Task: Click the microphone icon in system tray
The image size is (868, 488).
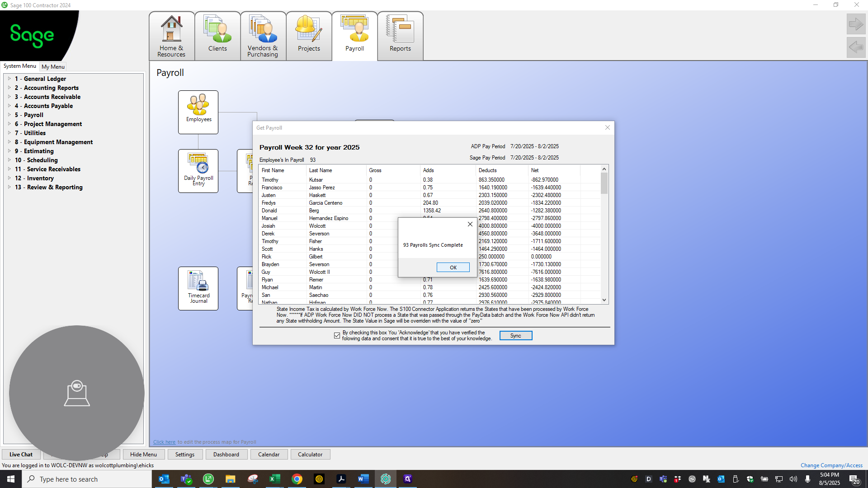Action: coord(807,479)
